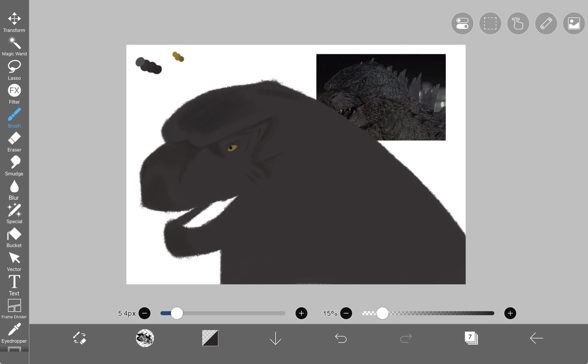
Task: Select the Transform tool
Action: click(x=14, y=23)
